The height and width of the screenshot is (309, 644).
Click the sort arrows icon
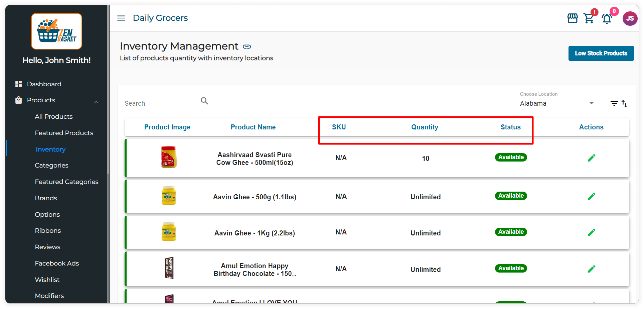624,104
